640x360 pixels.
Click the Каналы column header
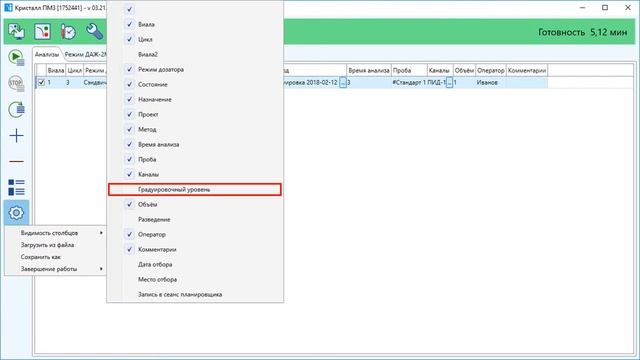tap(440, 70)
